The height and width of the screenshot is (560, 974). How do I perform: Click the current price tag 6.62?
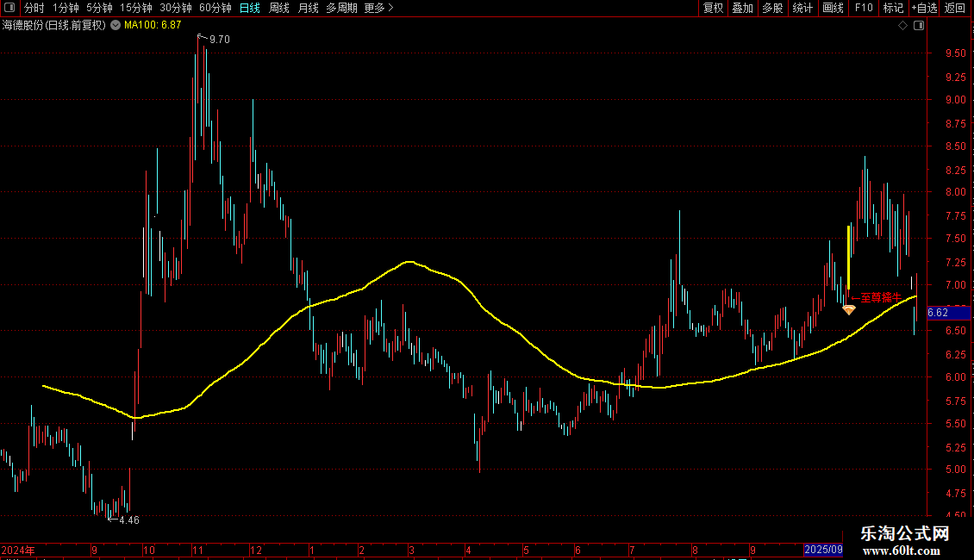[x=948, y=312]
